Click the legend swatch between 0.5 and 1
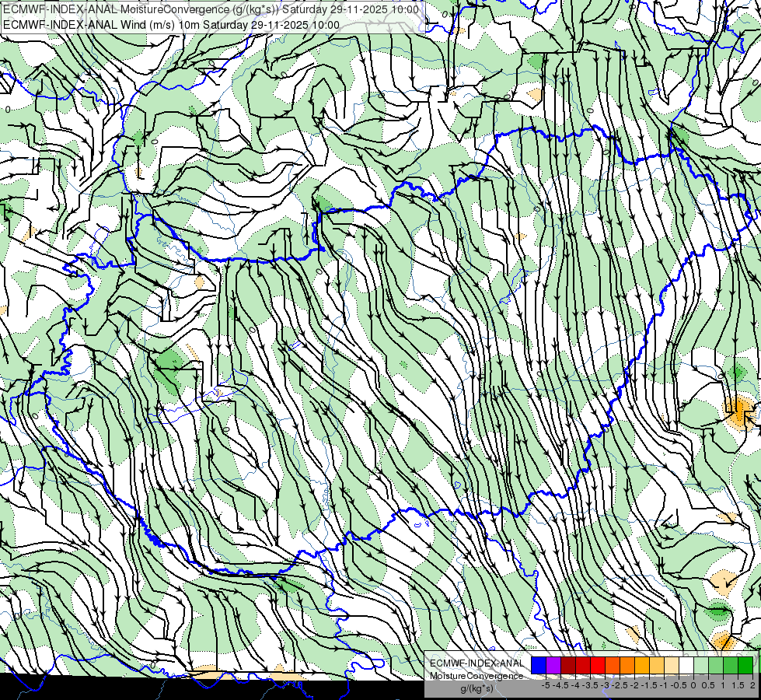 pos(716,666)
